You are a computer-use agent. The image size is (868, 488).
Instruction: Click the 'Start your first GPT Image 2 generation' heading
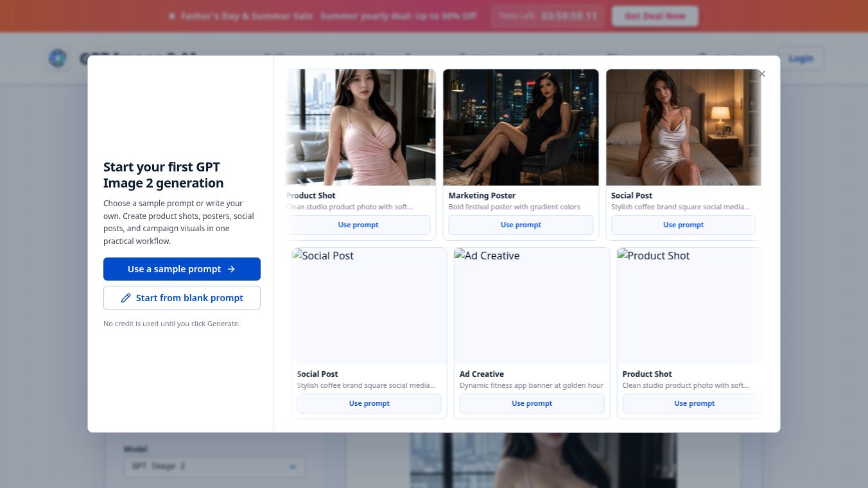click(164, 175)
